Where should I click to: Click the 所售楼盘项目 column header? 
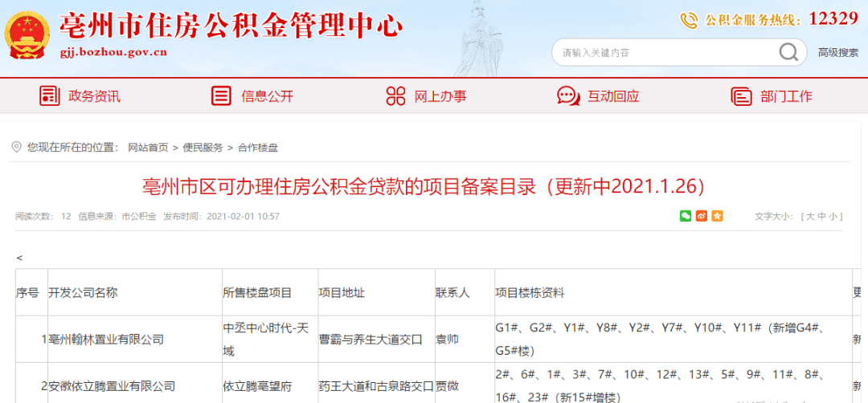click(x=257, y=292)
